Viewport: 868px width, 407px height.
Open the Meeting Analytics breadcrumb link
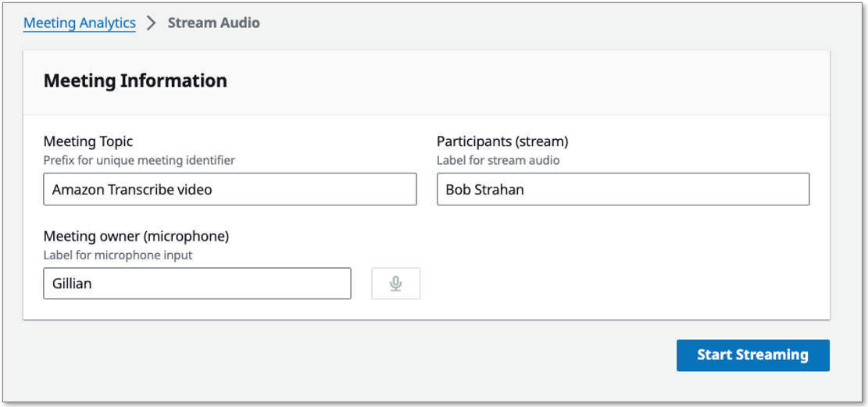click(x=80, y=23)
